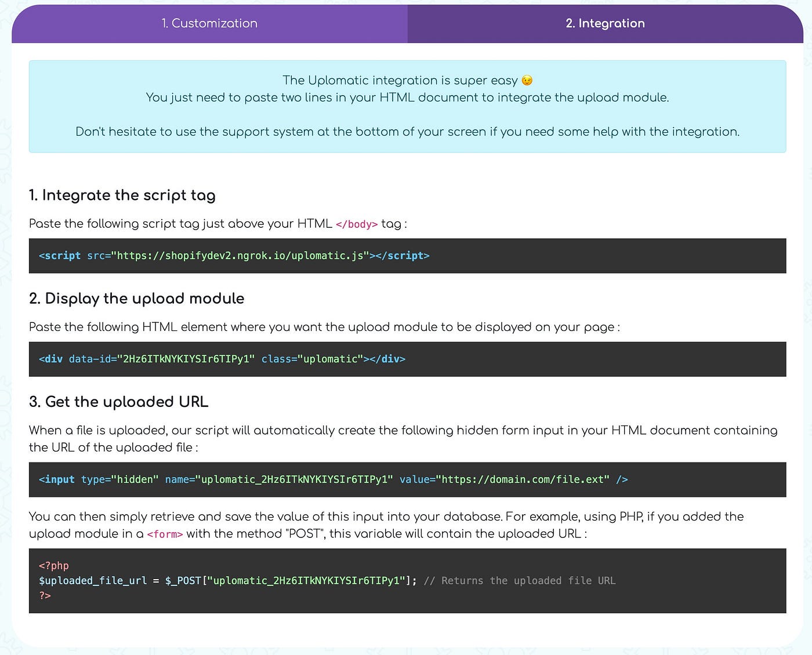Viewport: 812px width, 655px height.
Task: Click the inline </body> code tag
Action: [x=357, y=224]
